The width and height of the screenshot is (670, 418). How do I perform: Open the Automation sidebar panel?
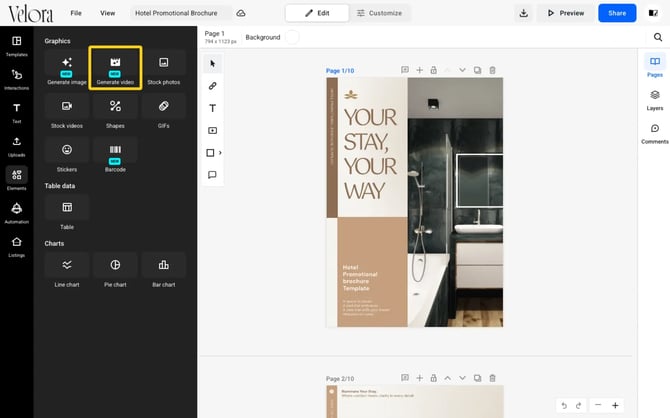click(17, 213)
